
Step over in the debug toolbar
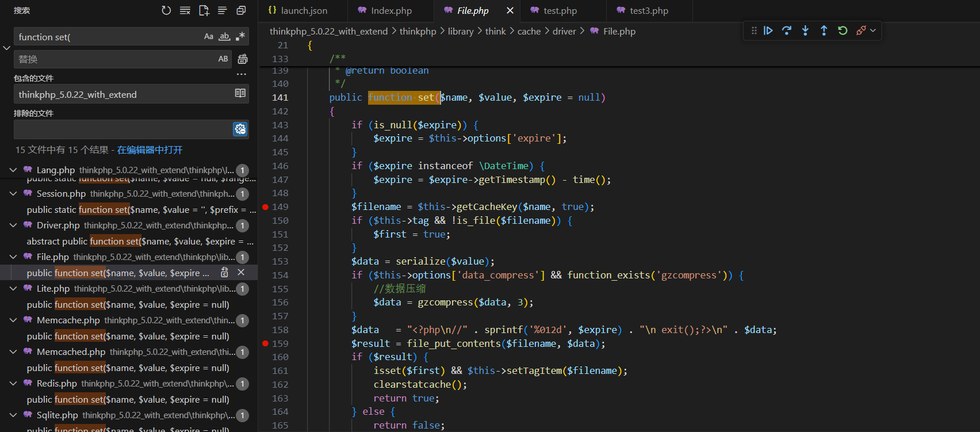pyautogui.click(x=787, y=30)
